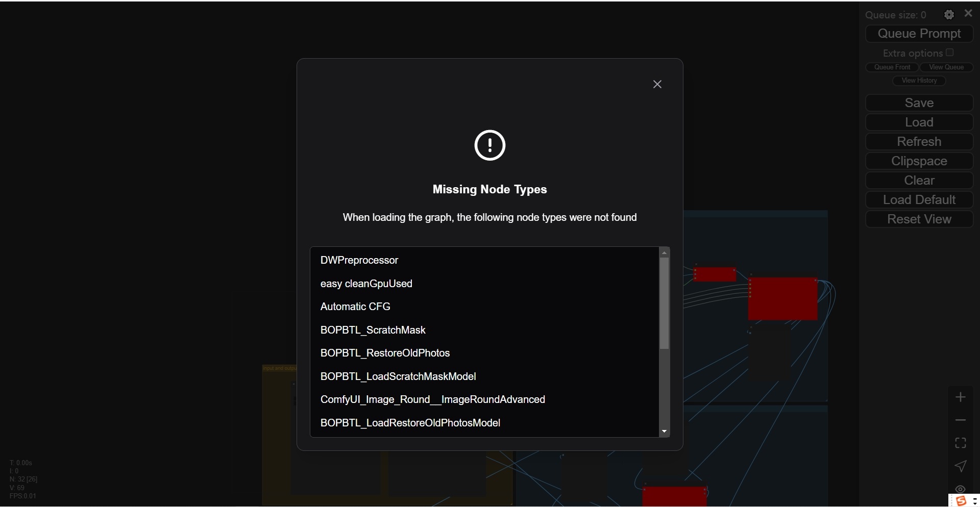
Task: Open View Queue
Action: coord(946,67)
